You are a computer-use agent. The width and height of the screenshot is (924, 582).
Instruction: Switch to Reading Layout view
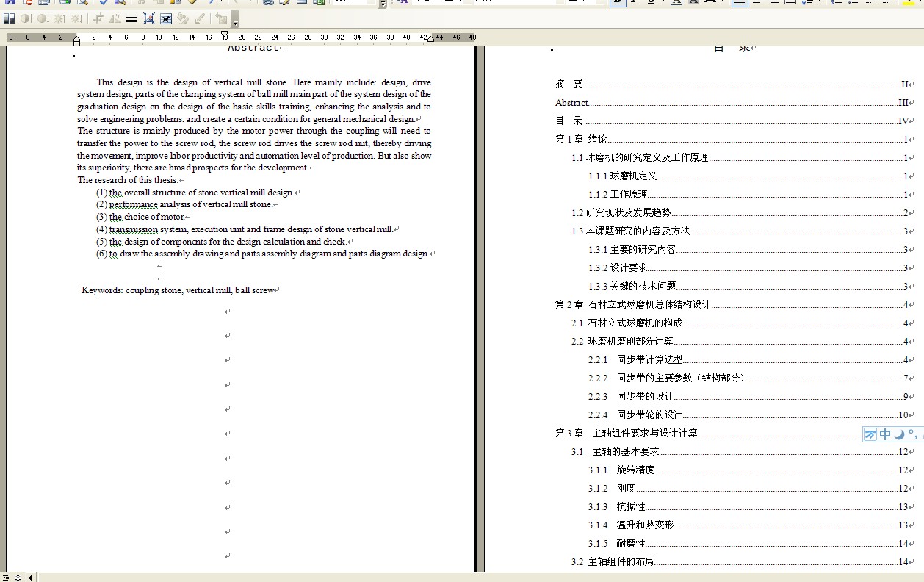click(x=18, y=577)
